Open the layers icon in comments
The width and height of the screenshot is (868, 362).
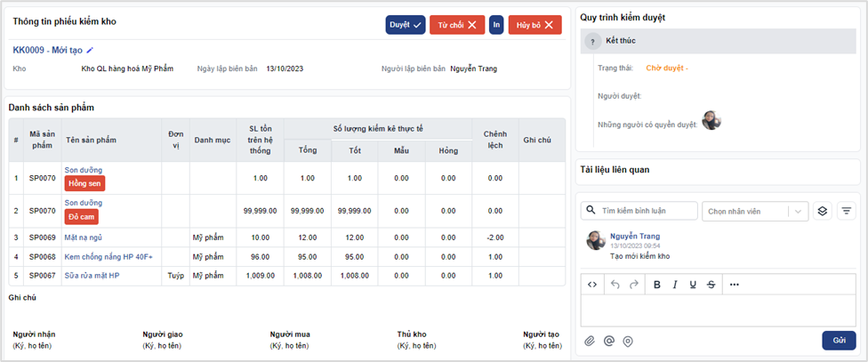click(823, 211)
